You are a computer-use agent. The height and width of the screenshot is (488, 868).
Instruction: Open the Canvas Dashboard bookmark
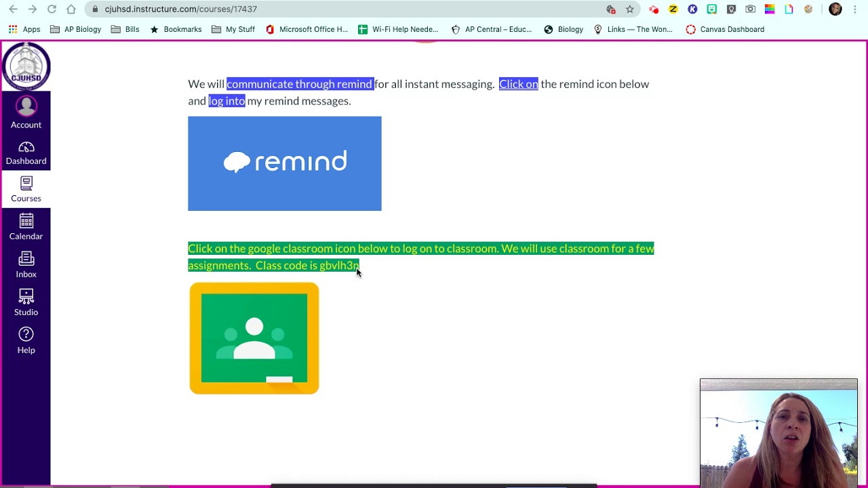point(725,29)
